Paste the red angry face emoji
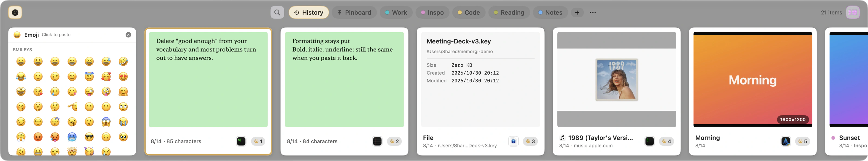 click(x=38, y=137)
